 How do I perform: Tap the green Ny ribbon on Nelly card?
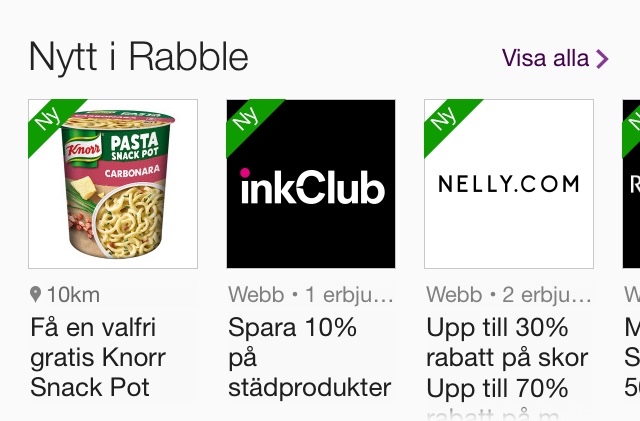[445, 120]
